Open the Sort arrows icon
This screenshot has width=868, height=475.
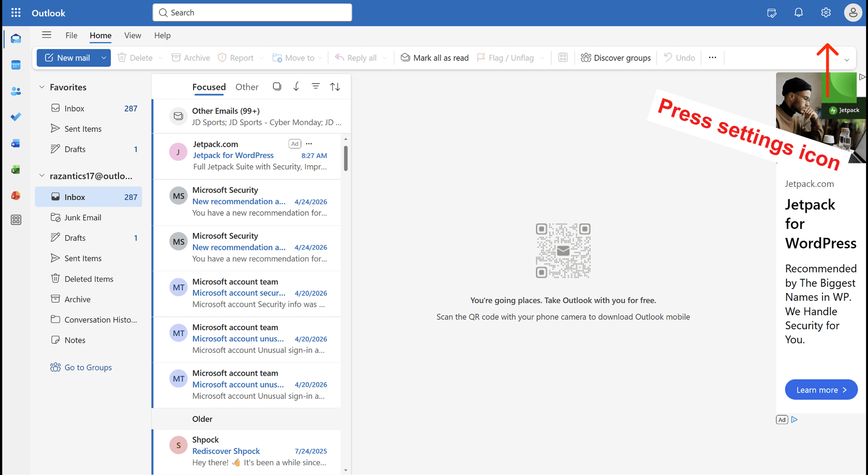(335, 86)
